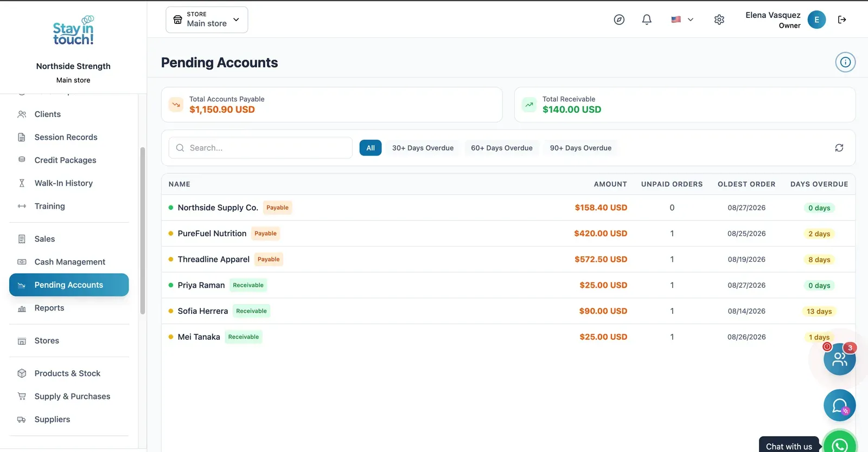
Task: Click the Total Accounts Payable trend icon
Action: (176, 105)
